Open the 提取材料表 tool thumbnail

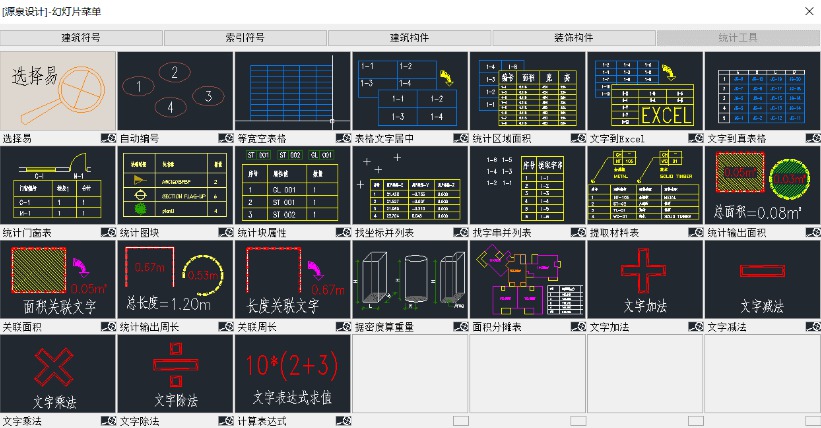tap(645, 185)
